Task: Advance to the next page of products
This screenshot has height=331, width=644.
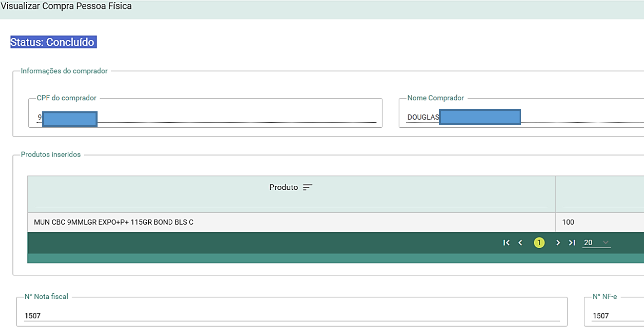Action: click(558, 243)
